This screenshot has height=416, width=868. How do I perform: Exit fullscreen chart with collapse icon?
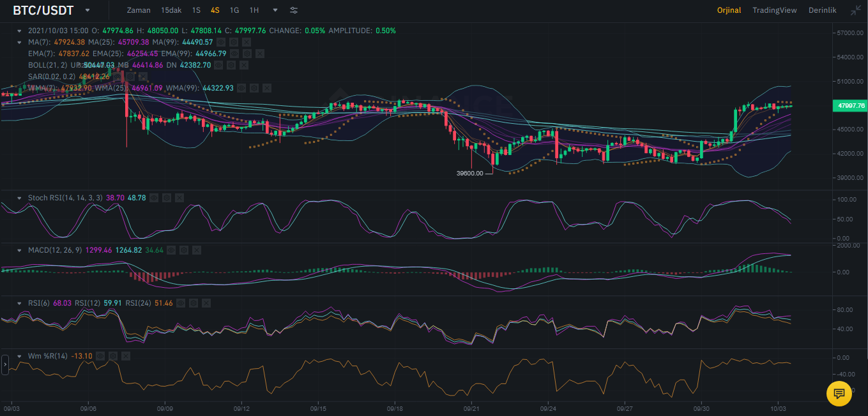pos(855,10)
